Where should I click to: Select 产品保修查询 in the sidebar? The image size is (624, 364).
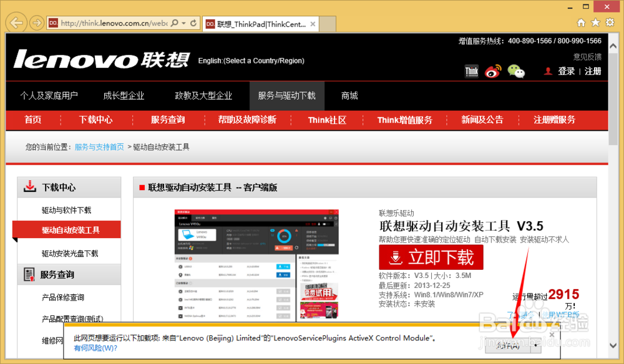click(63, 297)
